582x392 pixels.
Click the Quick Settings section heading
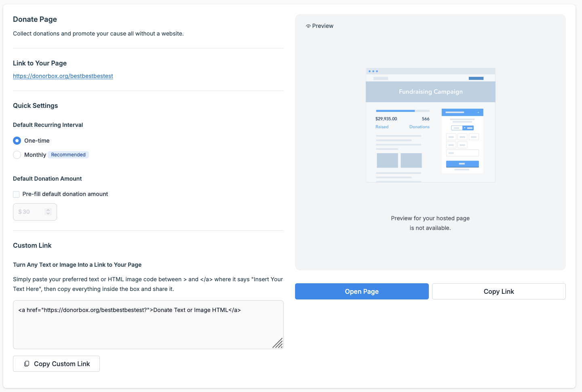coord(36,105)
